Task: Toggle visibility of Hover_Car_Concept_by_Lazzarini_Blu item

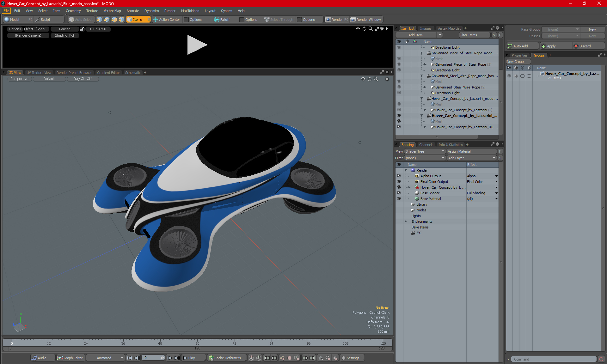Action: [x=399, y=127]
